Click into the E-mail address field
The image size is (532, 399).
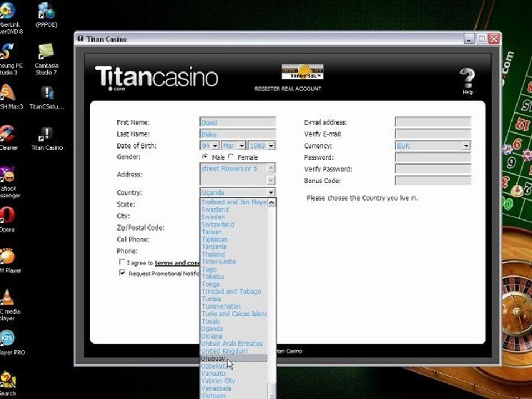[x=433, y=122]
